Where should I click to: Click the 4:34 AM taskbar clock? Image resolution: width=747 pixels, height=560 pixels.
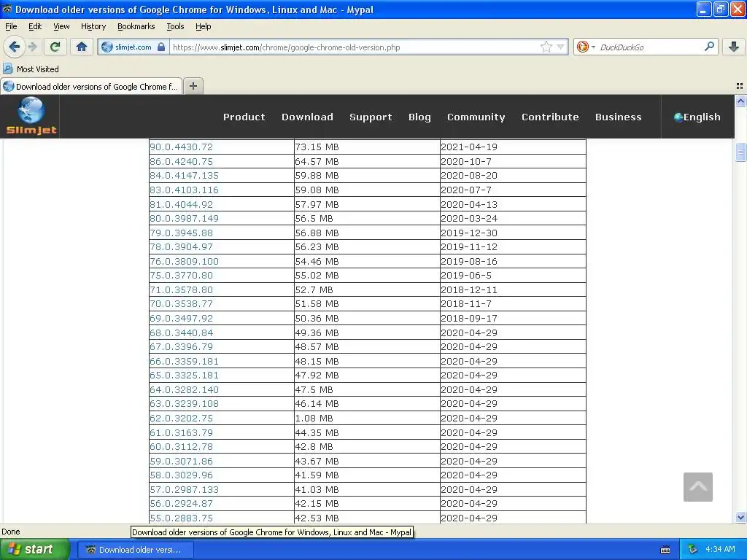point(720,550)
